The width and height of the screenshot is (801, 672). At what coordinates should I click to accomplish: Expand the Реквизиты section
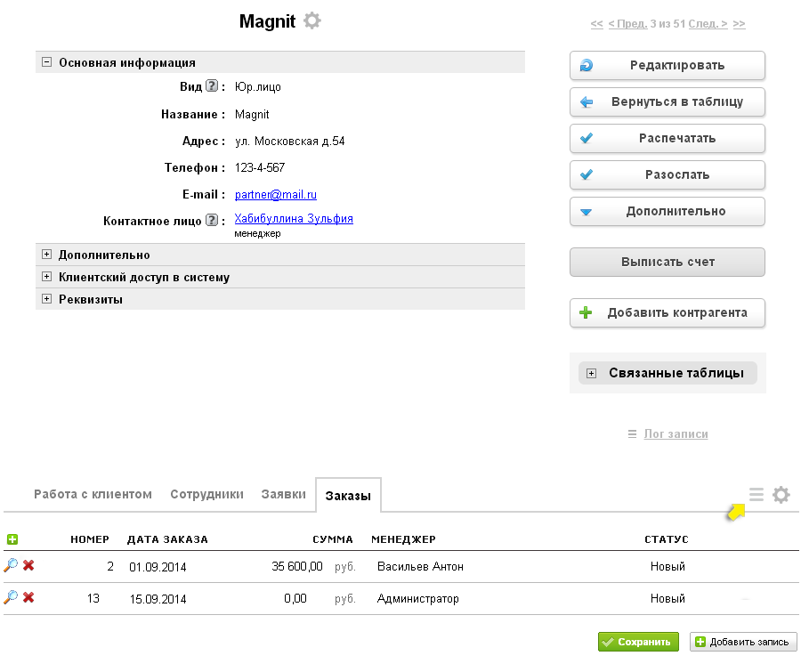click(x=47, y=299)
